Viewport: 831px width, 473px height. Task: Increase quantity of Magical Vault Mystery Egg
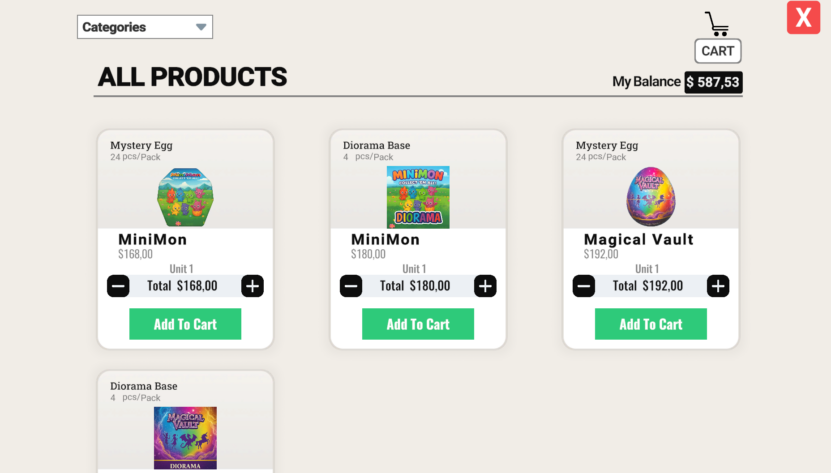click(718, 286)
